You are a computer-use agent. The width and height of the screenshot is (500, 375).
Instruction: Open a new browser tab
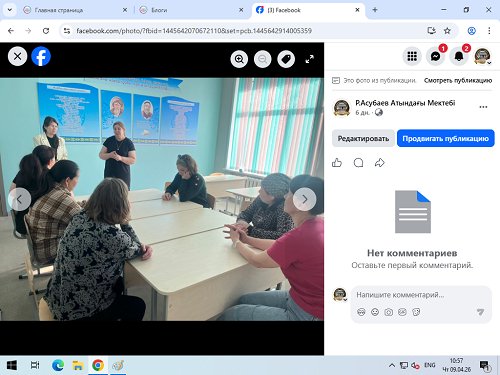pyautogui.click(x=375, y=10)
